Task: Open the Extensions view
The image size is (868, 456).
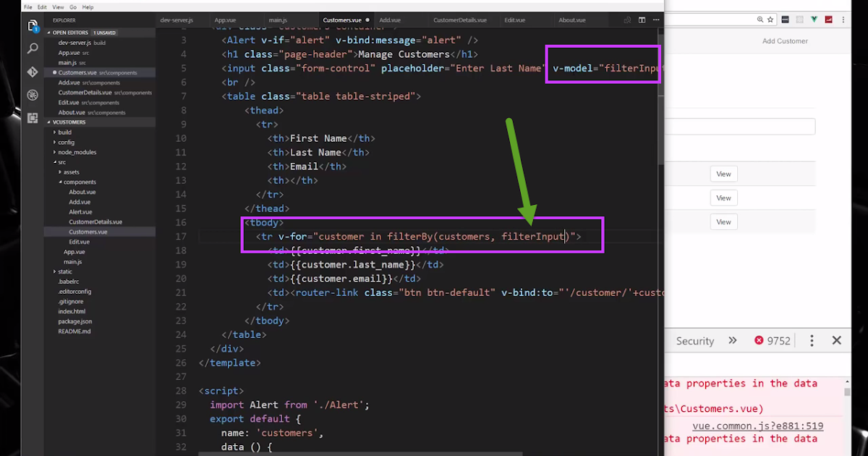Action: [33, 118]
